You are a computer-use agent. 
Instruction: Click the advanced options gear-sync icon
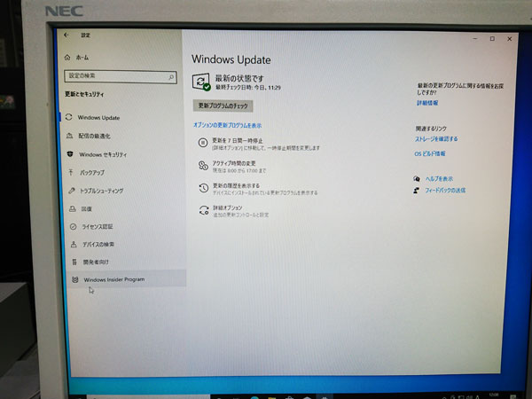204,210
